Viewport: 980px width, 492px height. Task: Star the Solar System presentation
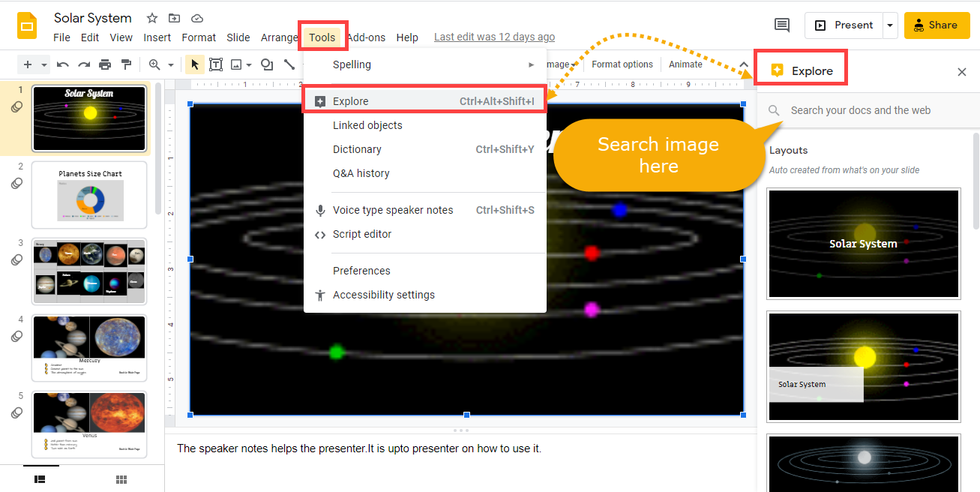point(149,18)
